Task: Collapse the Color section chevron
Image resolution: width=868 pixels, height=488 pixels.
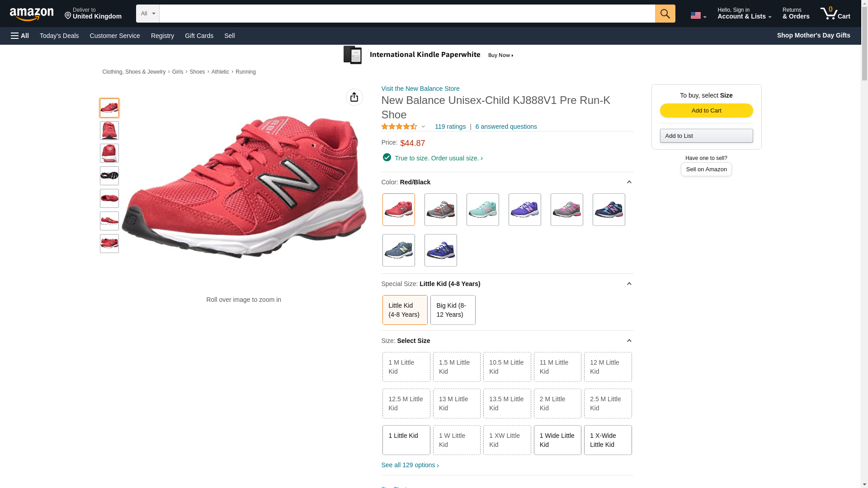Action: pyautogui.click(x=628, y=182)
